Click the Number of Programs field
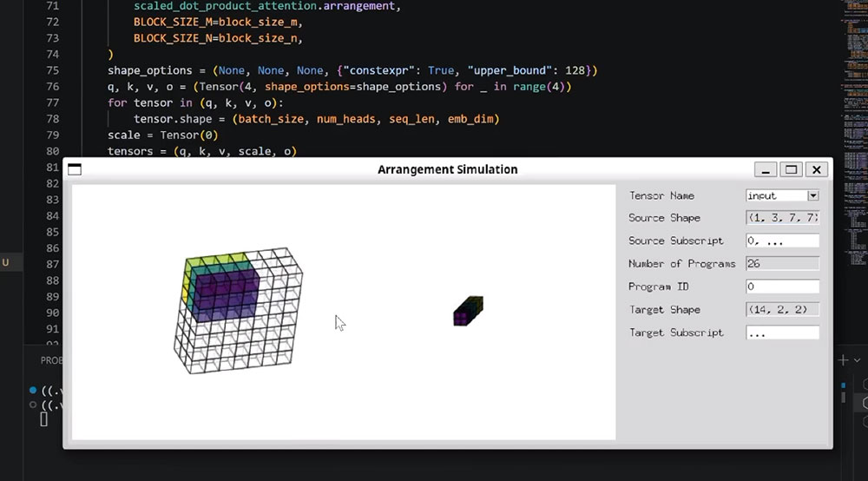 pyautogui.click(x=782, y=263)
